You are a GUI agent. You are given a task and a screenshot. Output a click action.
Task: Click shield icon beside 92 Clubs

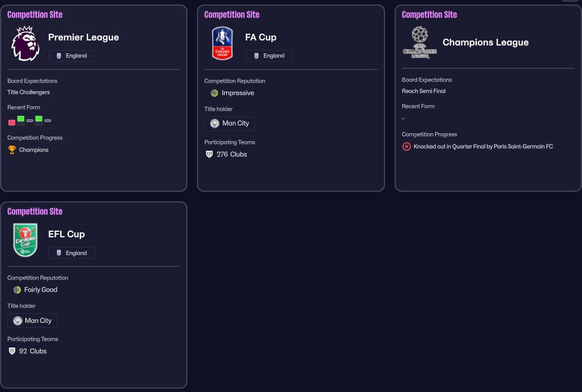click(x=12, y=351)
